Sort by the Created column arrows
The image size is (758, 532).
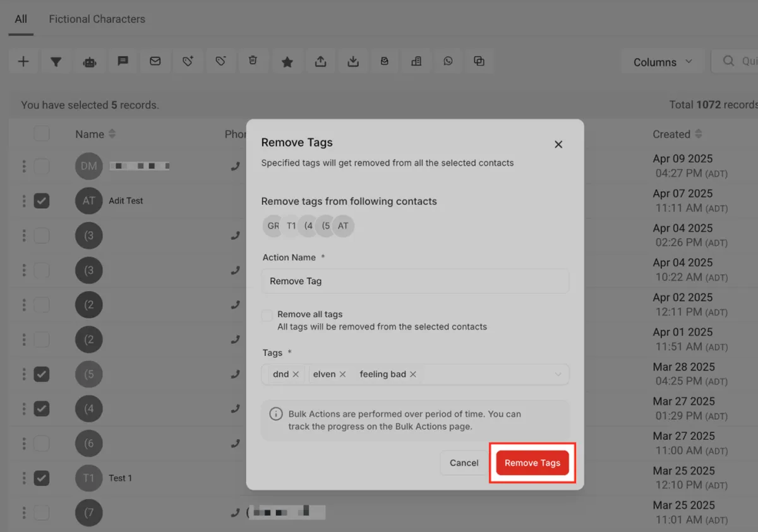698,134
